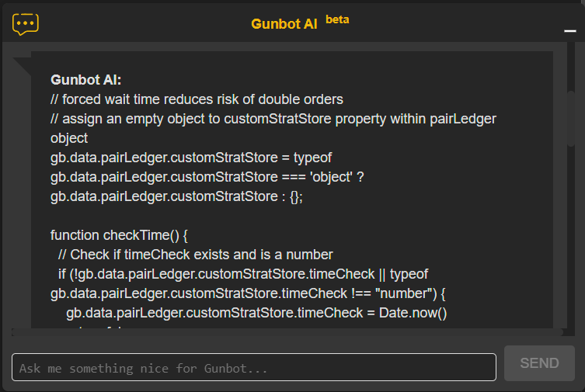Click the bold 'Gunbot AI:' sender label
Image resolution: width=585 pixels, height=392 pixels.
(x=85, y=80)
